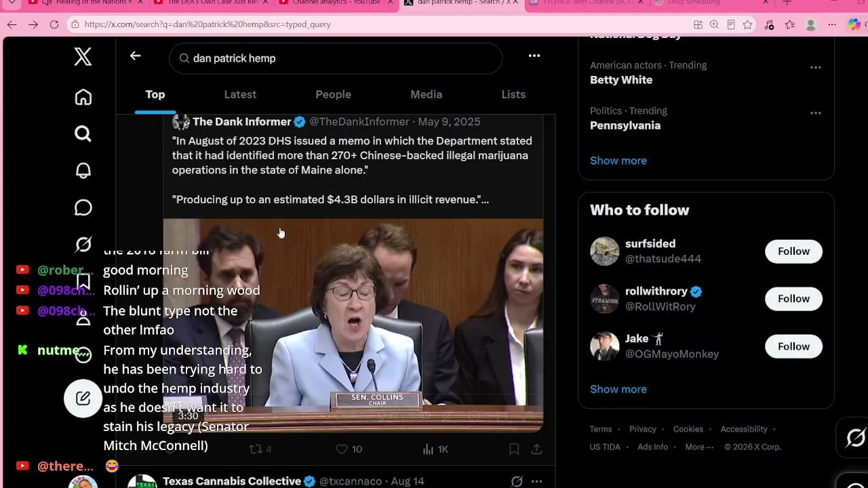The width and height of the screenshot is (868, 488).
Task: Open the Accessibility footer link
Action: point(744,429)
